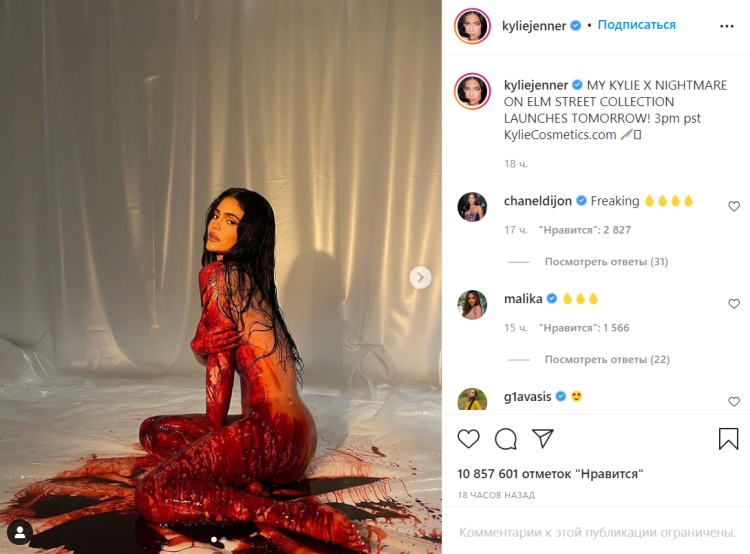Share the post via paper plane icon
Screen dimensions: 750x554
point(543,438)
